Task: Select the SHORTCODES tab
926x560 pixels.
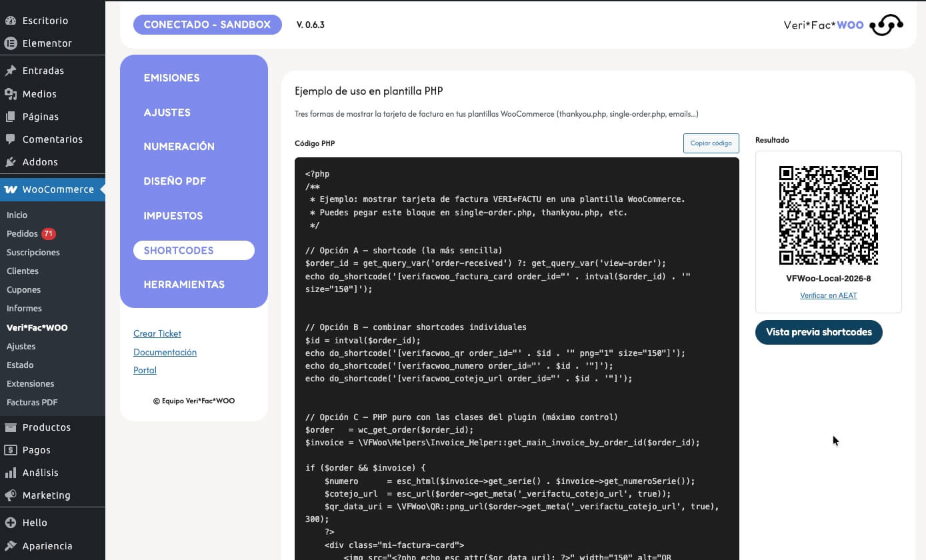Action: pos(194,250)
